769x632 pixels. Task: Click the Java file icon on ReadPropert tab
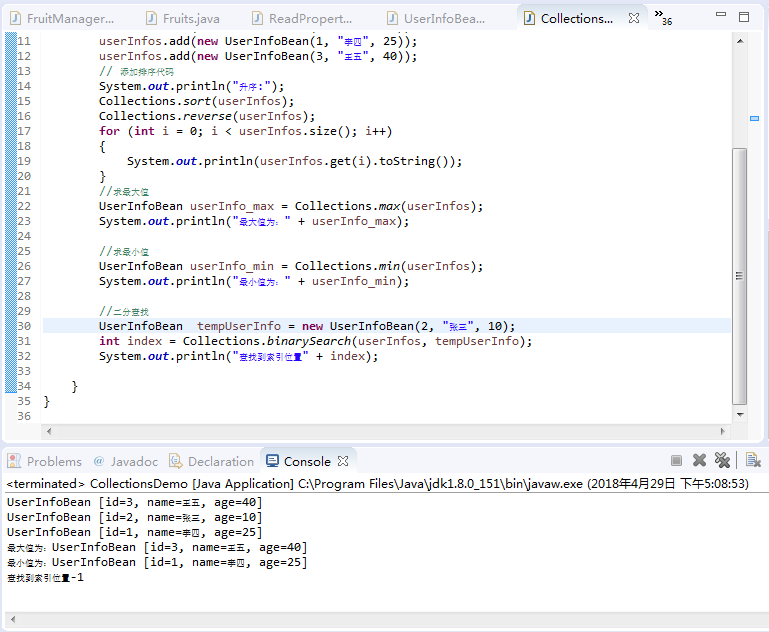click(257, 18)
